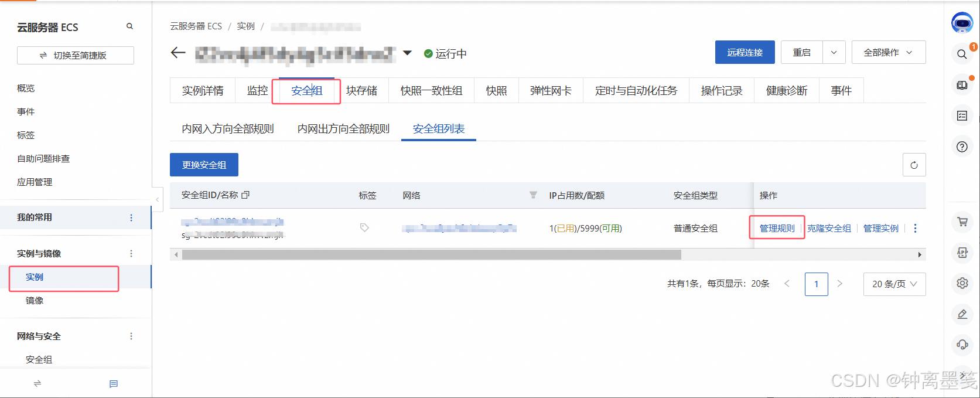Click the 管理规则 link
Viewport: 980px width, 398px height.
click(x=777, y=229)
